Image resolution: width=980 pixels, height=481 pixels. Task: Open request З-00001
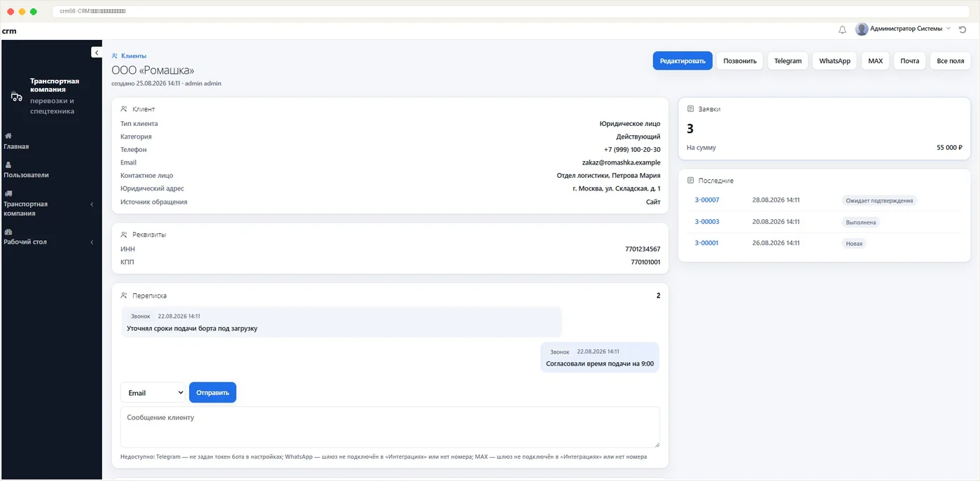706,243
